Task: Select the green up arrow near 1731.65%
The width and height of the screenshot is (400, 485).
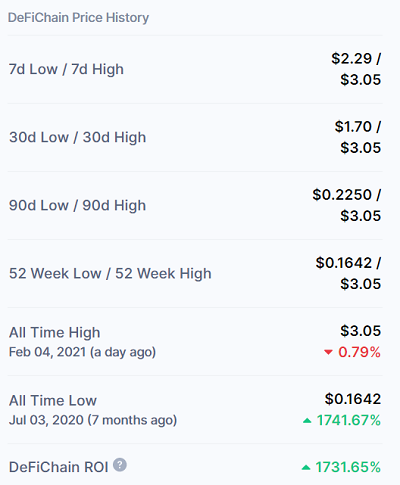Action: pos(306,467)
